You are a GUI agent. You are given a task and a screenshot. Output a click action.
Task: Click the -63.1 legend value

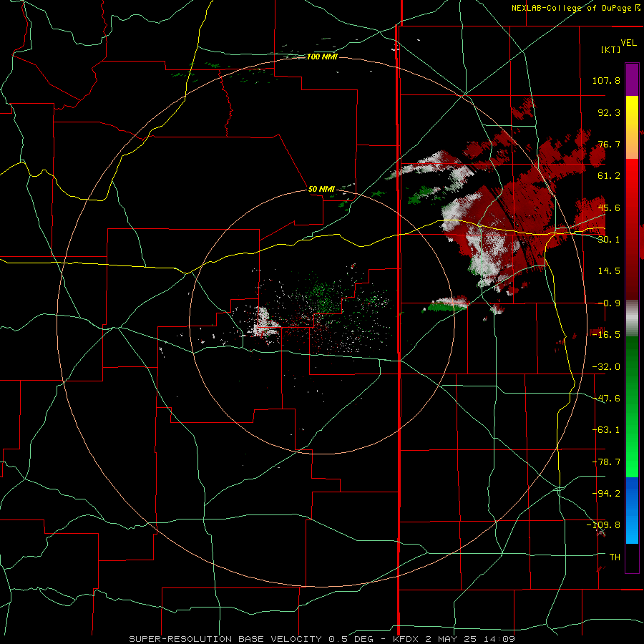pos(606,429)
